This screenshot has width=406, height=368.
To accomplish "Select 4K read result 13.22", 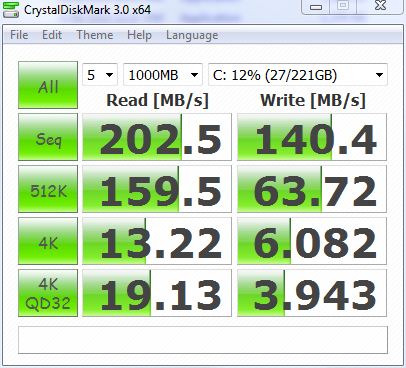I will [157, 241].
